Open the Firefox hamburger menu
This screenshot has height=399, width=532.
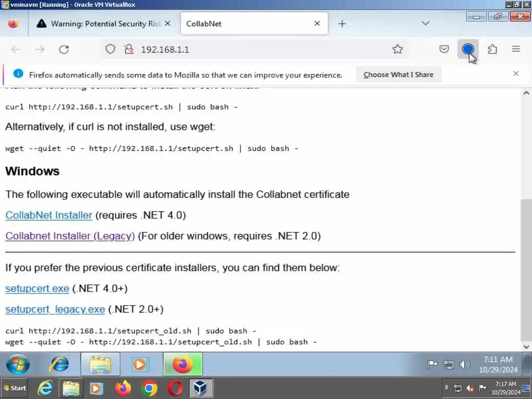tap(516, 49)
